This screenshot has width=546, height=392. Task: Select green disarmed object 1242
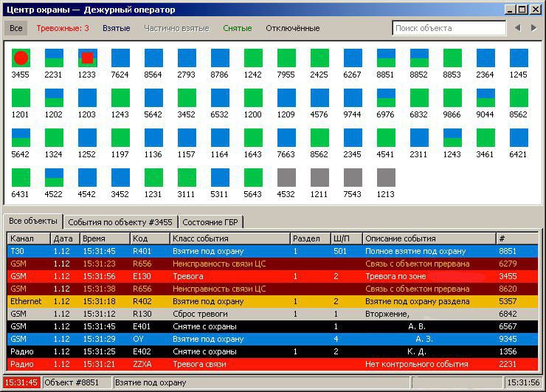point(253,58)
